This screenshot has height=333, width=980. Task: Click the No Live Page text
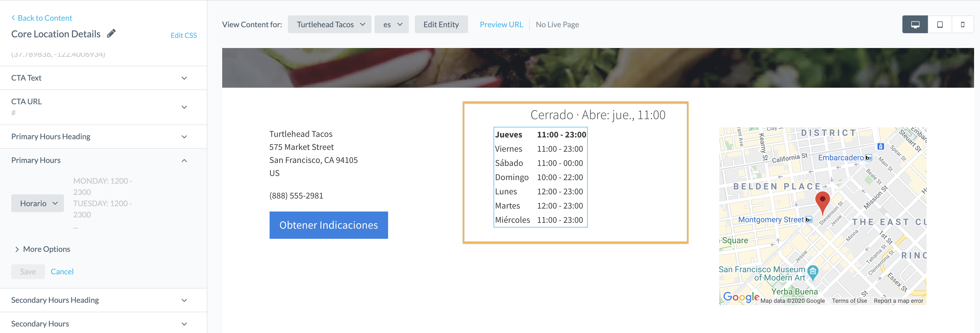pyautogui.click(x=557, y=24)
